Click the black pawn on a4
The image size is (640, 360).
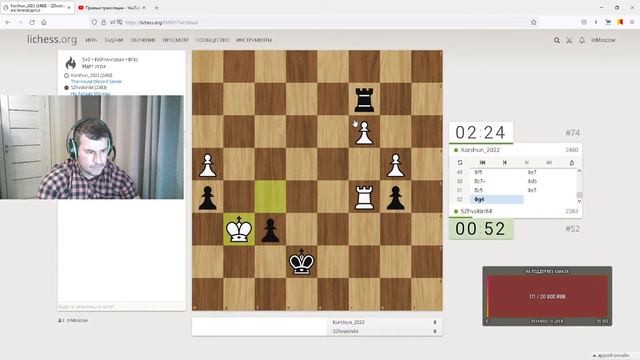click(x=207, y=197)
